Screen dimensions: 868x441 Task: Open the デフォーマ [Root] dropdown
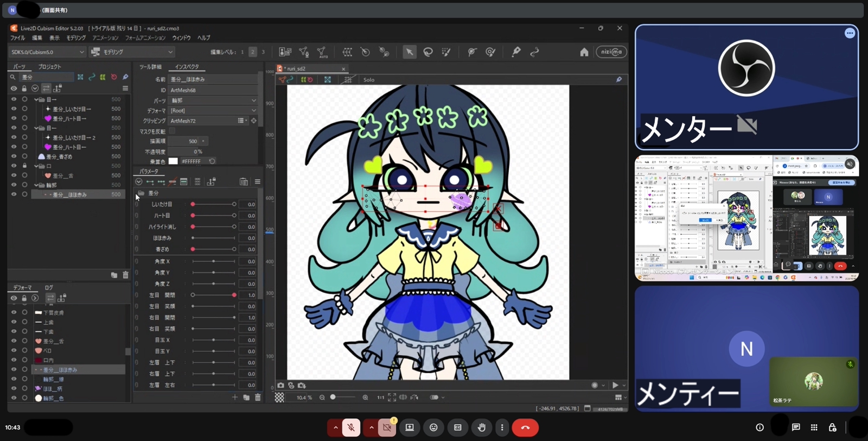213,111
